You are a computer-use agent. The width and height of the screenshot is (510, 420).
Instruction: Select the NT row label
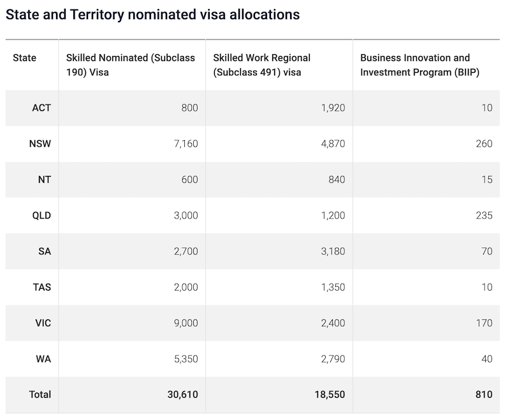point(43,180)
